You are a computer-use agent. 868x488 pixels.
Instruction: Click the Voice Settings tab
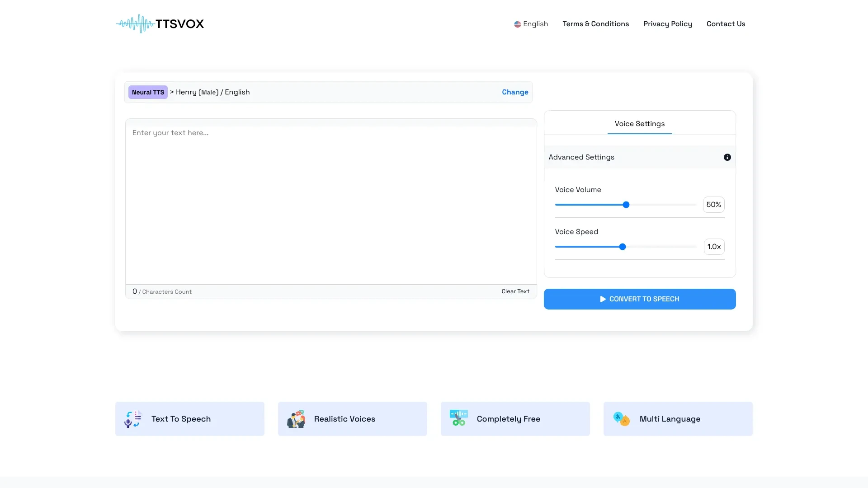pyautogui.click(x=640, y=123)
